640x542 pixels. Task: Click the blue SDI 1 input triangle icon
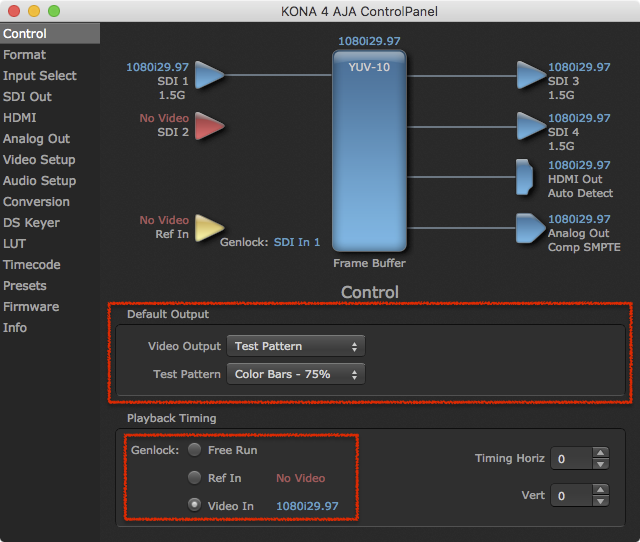[209, 75]
